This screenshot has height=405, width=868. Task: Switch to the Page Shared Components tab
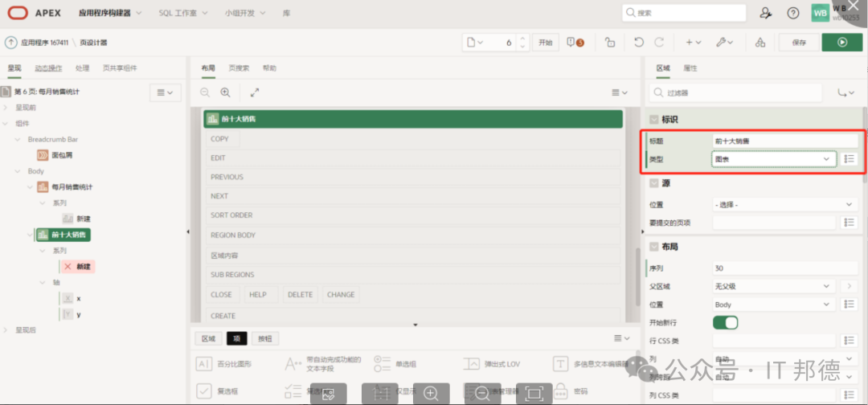120,68
